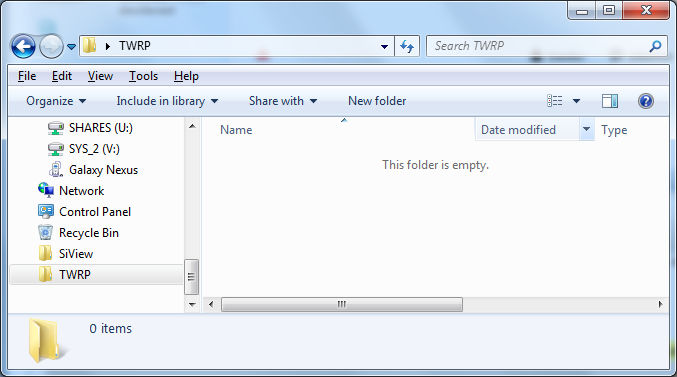Create a New folder
Screen dimensions: 677x377
pyautogui.click(x=377, y=101)
